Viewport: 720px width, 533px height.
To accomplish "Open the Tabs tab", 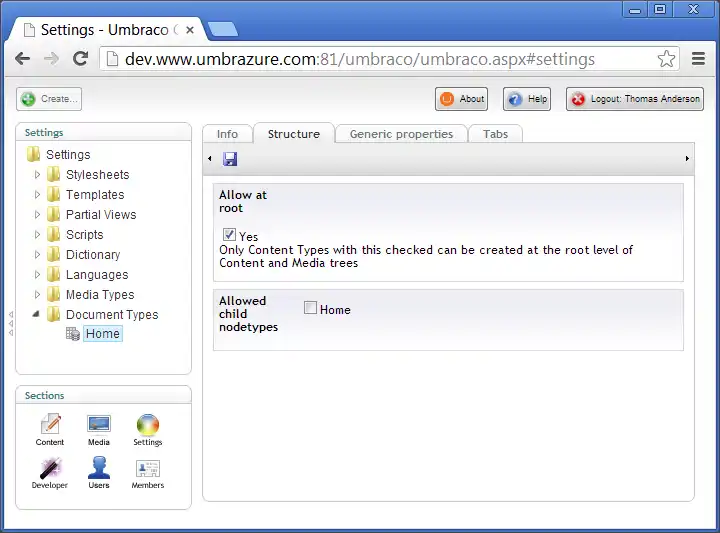I will 495,134.
